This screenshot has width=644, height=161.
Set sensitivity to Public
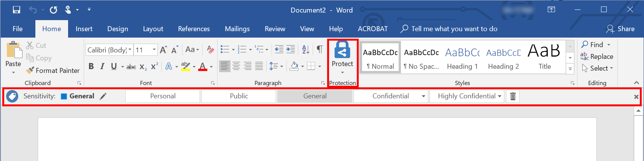[x=239, y=96]
